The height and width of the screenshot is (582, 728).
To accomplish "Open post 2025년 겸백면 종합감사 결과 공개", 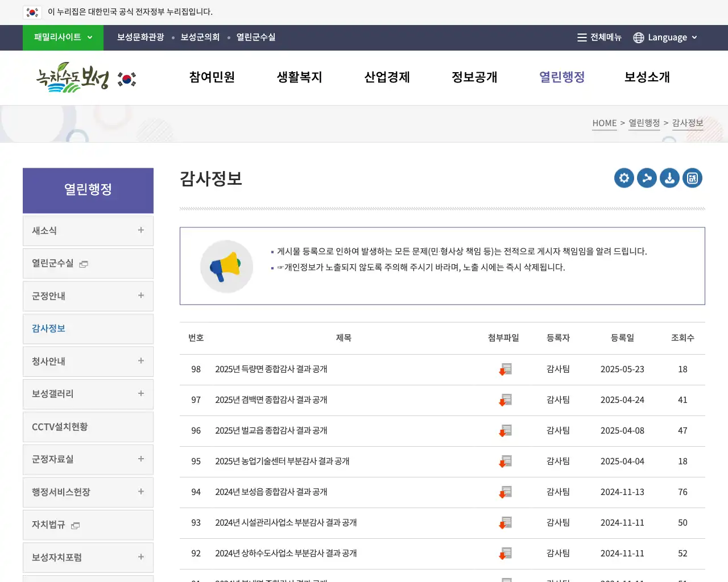I will (271, 400).
